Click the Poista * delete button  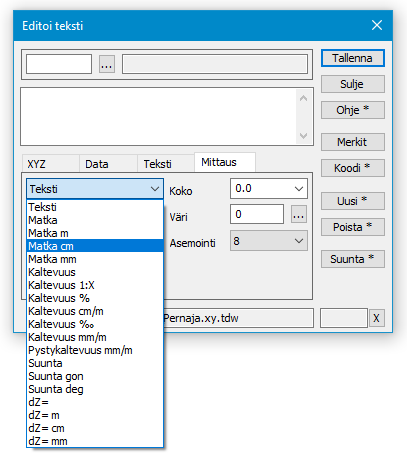[353, 227]
